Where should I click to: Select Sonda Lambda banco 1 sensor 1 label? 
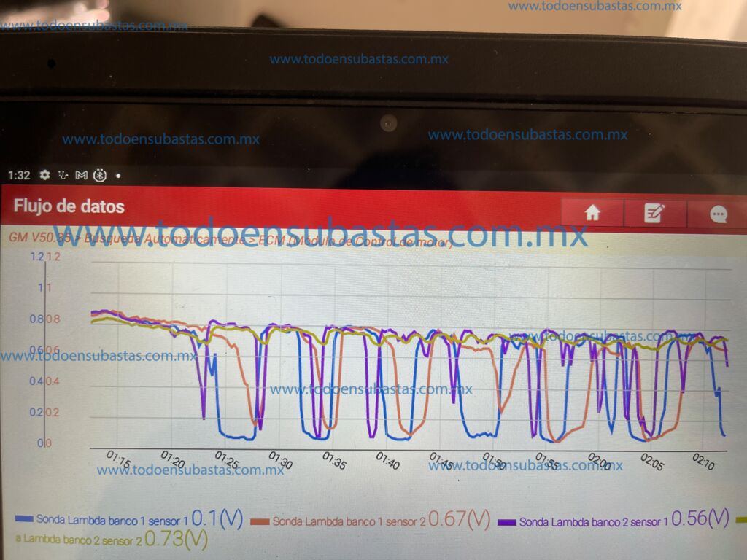click(112, 520)
